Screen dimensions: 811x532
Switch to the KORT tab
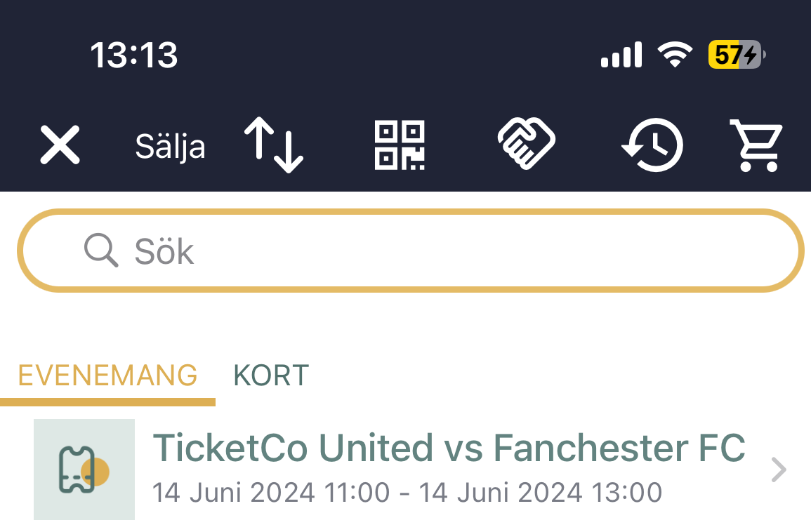pyautogui.click(x=271, y=375)
